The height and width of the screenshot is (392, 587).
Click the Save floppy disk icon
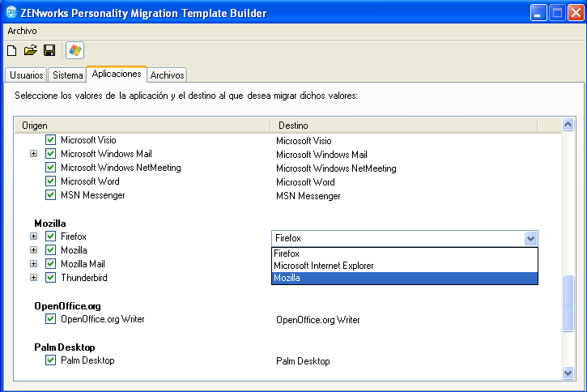pyautogui.click(x=49, y=51)
